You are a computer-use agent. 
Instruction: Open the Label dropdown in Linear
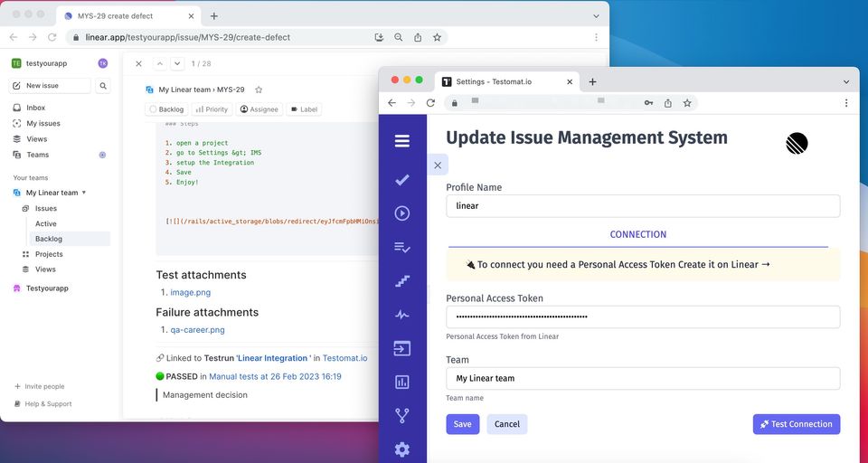pos(305,109)
